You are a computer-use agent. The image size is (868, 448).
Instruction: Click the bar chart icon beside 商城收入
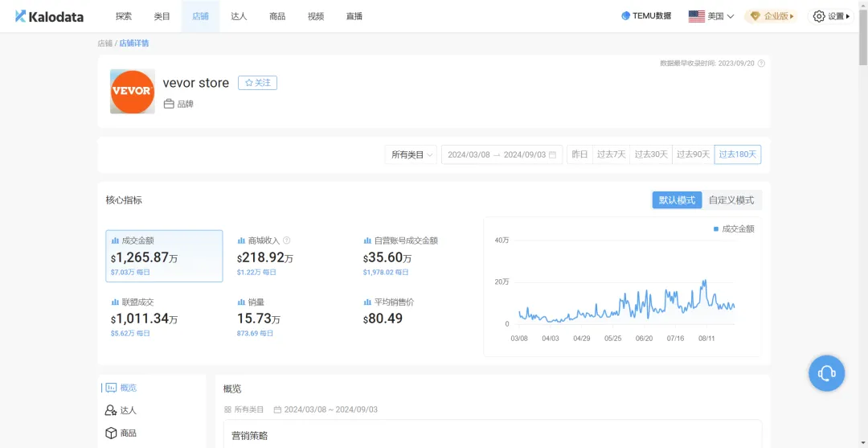(x=241, y=240)
